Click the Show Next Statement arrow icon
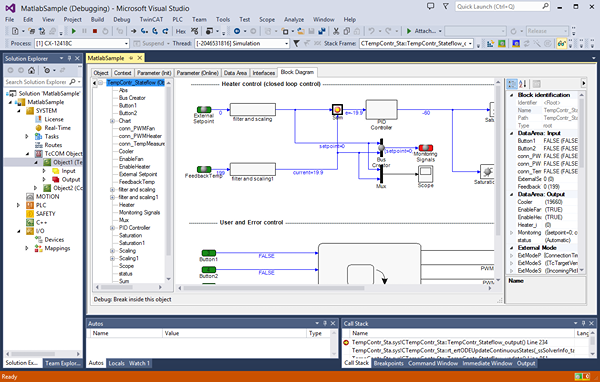This screenshot has width=600, height=382. click(133, 31)
